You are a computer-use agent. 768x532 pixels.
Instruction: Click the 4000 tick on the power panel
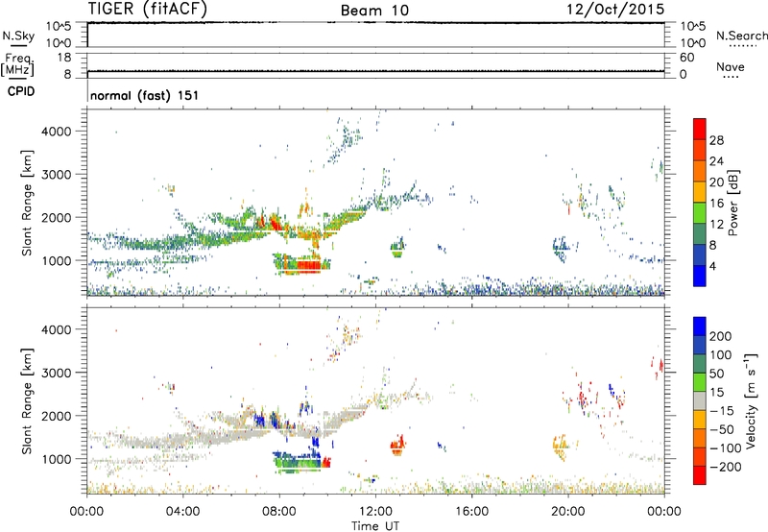point(57,132)
